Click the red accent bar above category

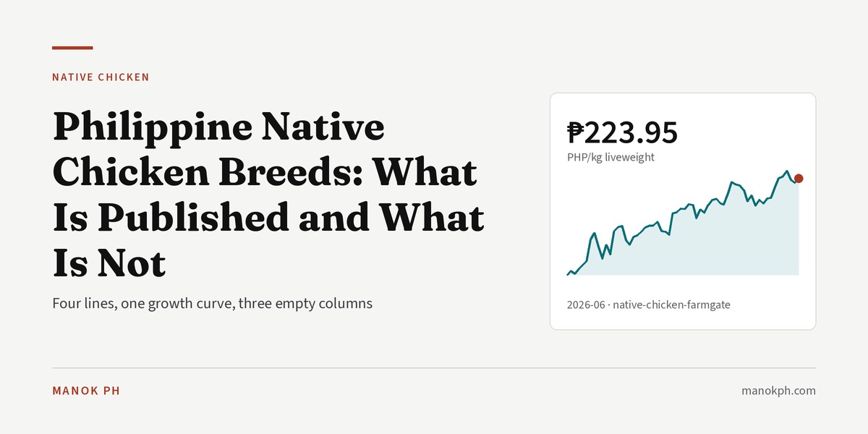coord(72,48)
